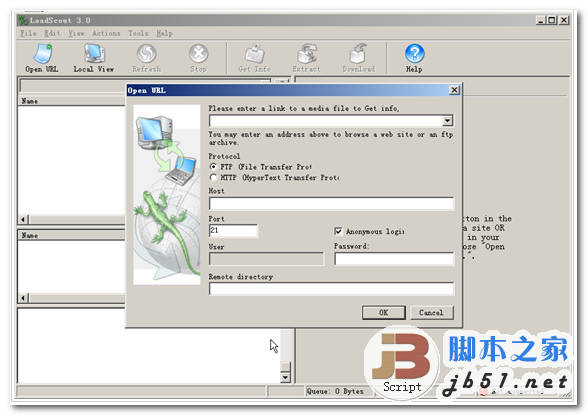Click the Queue: 0 Bytes status entry
This screenshot has width=588, height=416.
pyautogui.click(x=335, y=391)
